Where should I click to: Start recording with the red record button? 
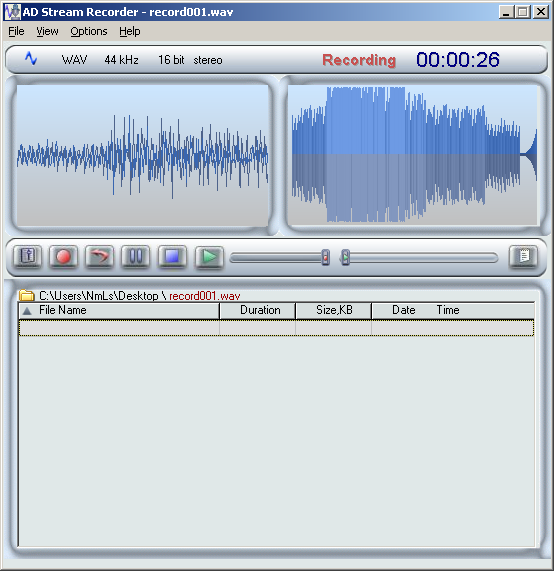[63, 257]
